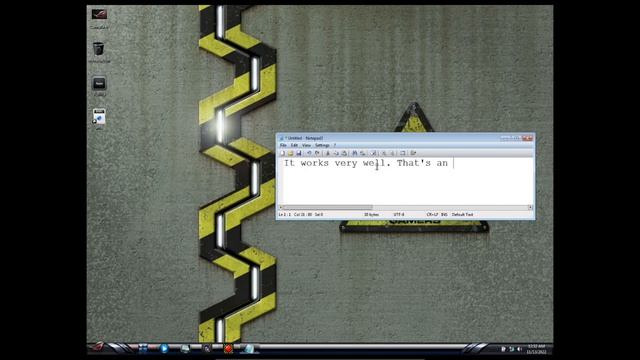The height and width of the screenshot is (360, 640).
Task: Click the Copy icon in Notepad2 toolbar
Action: [336, 153]
